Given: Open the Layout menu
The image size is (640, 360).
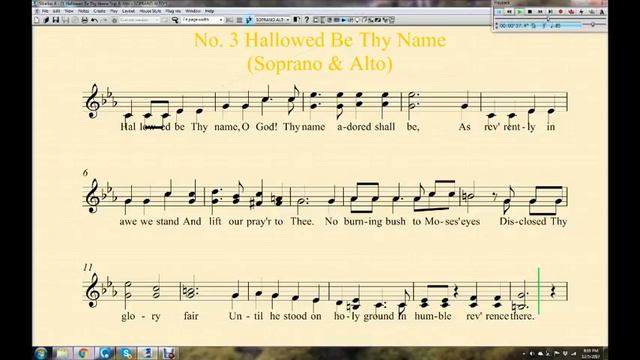Looking at the screenshot, I should tap(129, 11).
